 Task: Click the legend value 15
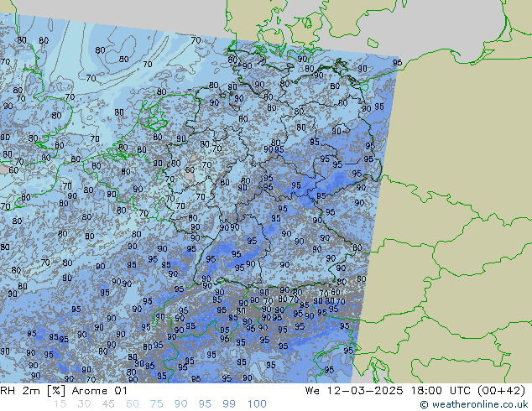tap(60, 404)
